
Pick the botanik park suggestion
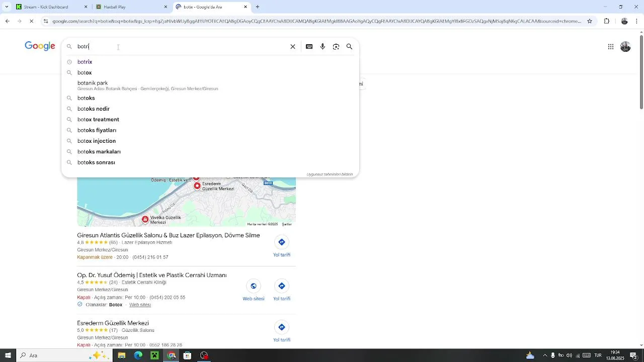click(x=210, y=85)
